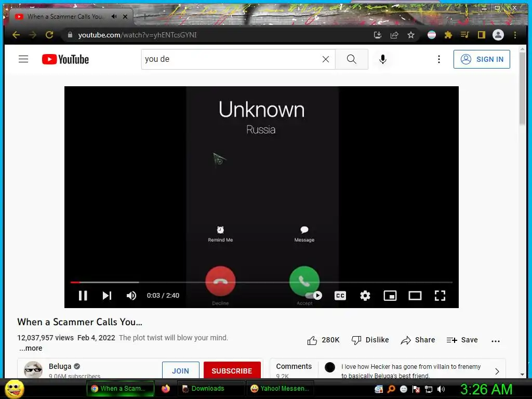Viewport: 532px width, 399px height.
Task: Click the video title text
Action: coord(79,322)
